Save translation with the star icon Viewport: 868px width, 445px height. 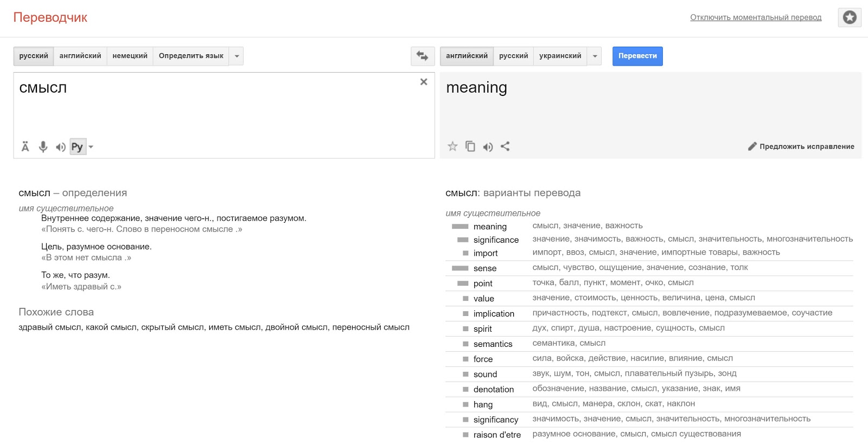452,146
